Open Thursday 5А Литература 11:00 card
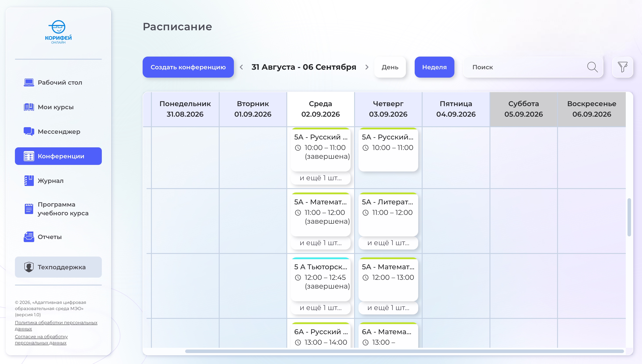 [388, 214]
